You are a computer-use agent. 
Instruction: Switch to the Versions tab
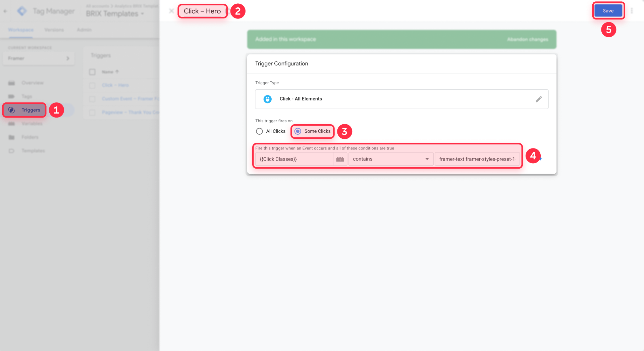(x=54, y=30)
